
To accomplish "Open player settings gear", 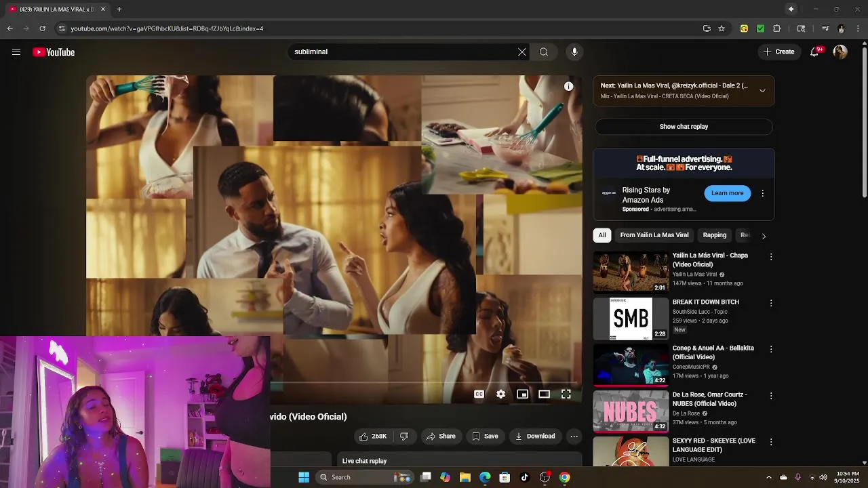I will (x=500, y=394).
